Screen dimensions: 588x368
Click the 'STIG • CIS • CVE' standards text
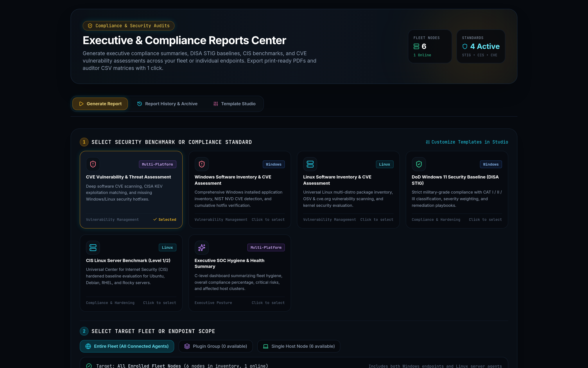click(479, 55)
